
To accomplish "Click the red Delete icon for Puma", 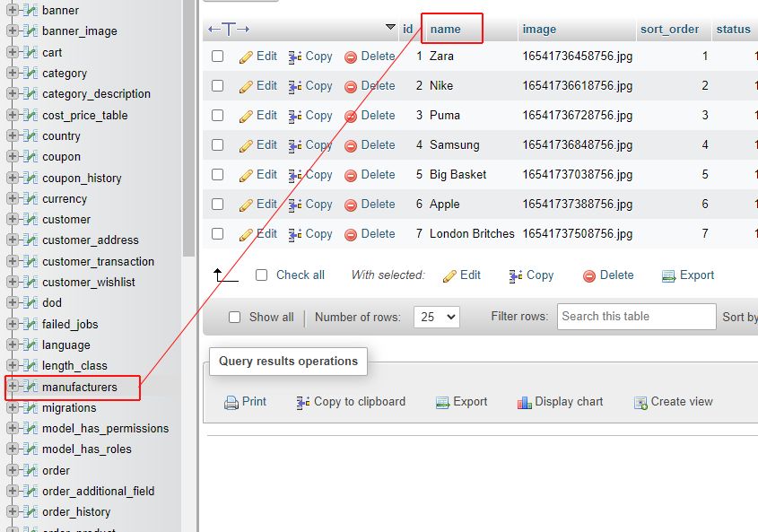I will point(351,116).
